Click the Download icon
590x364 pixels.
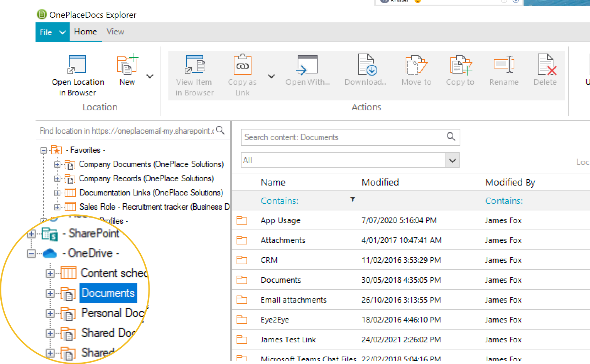coord(367,65)
